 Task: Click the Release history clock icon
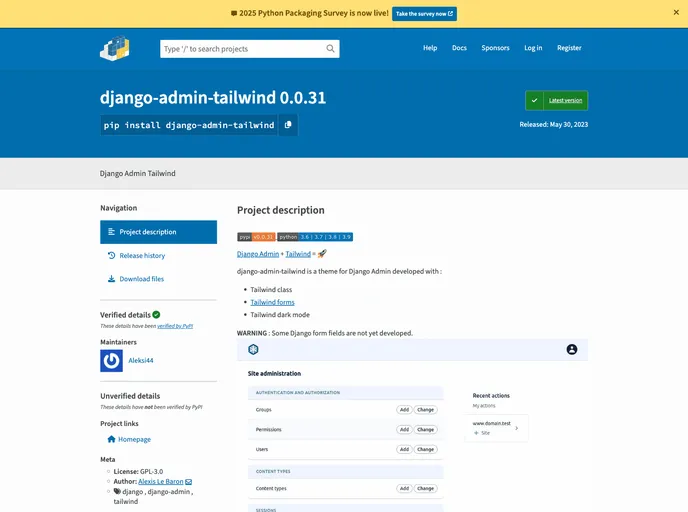[x=111, y=255]
